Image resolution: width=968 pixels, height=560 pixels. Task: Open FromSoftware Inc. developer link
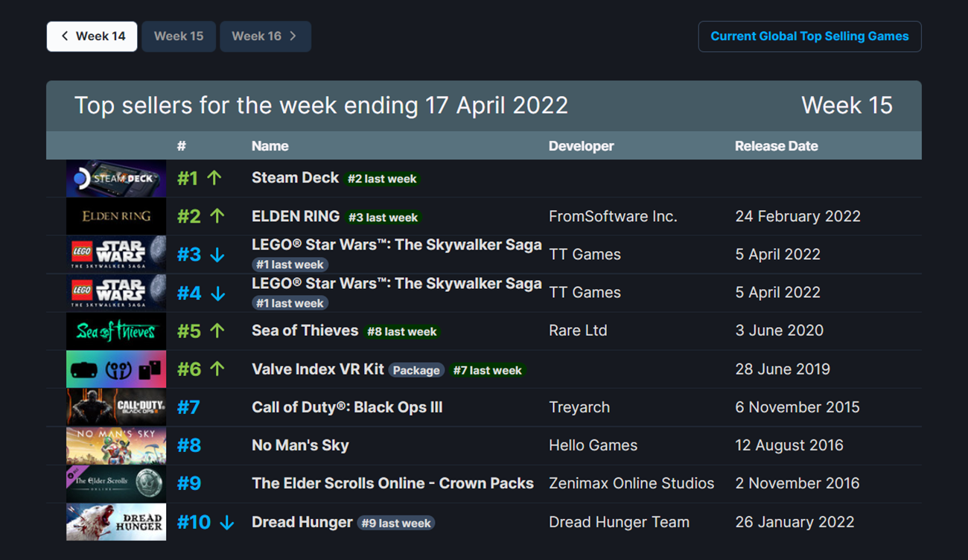(613, 217)
